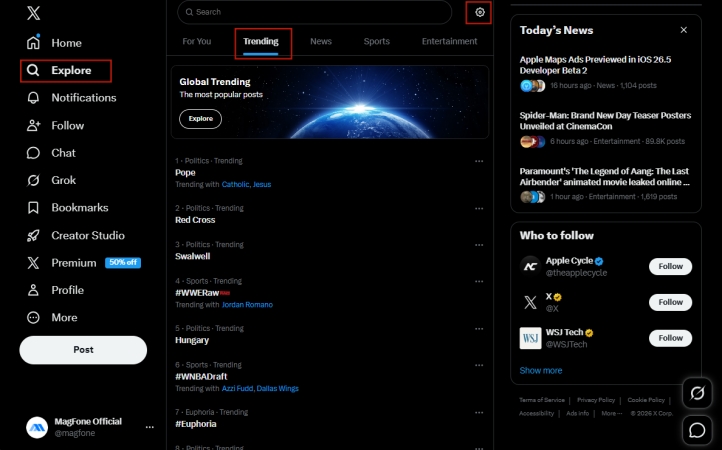Viewport: 722px width, 450px height.
Task: Open Legend of Aang leaked news story
Action: click(x=605, y=176)
